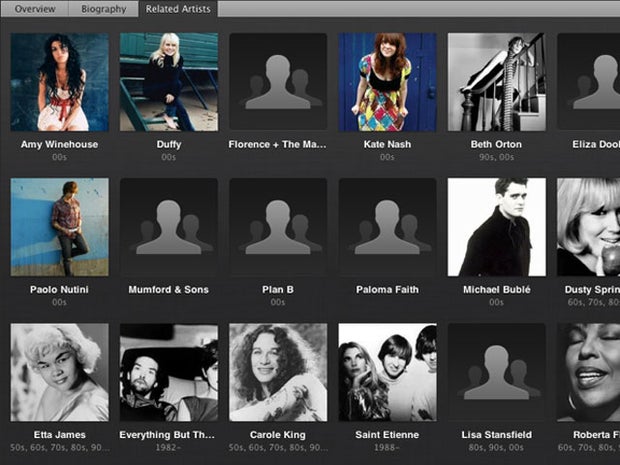The width and height of the screenshot is (620, 465).
Task: Click the Duffy name link
Action: [169, 144]
